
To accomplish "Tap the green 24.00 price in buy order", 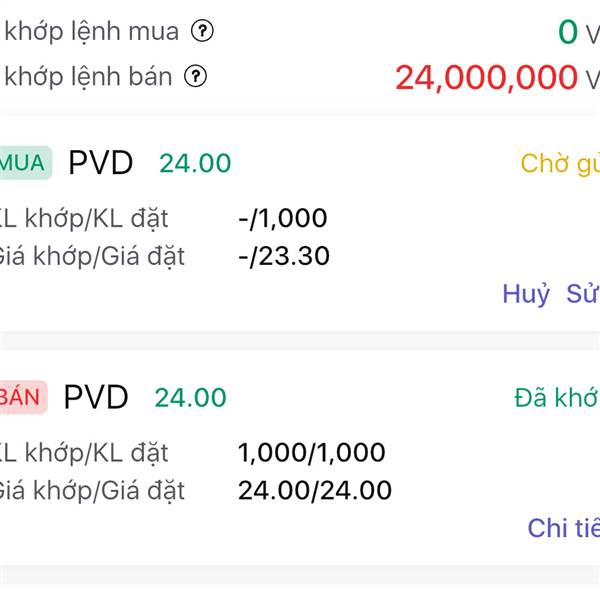I will coord(195,163).
